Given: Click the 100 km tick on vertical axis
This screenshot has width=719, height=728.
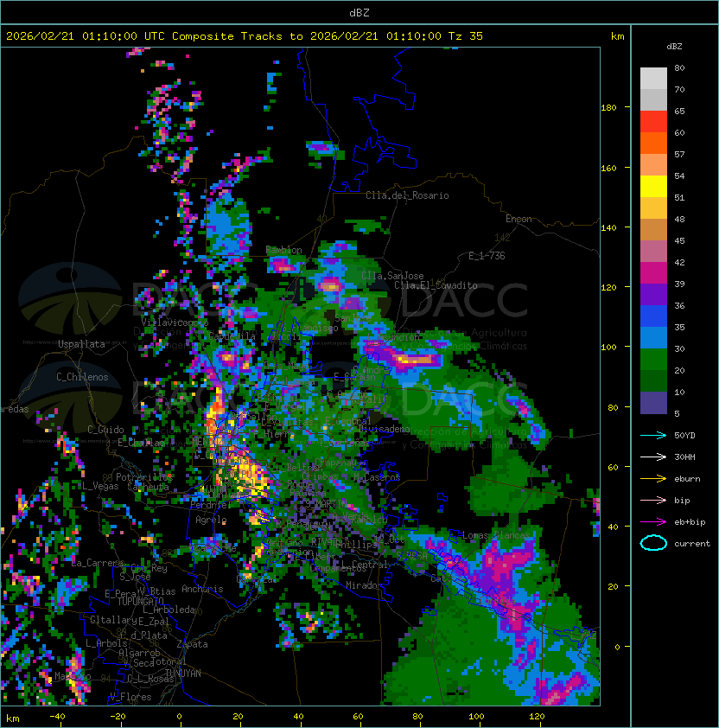Looking at the screenshot, I should tap(608, 348).
